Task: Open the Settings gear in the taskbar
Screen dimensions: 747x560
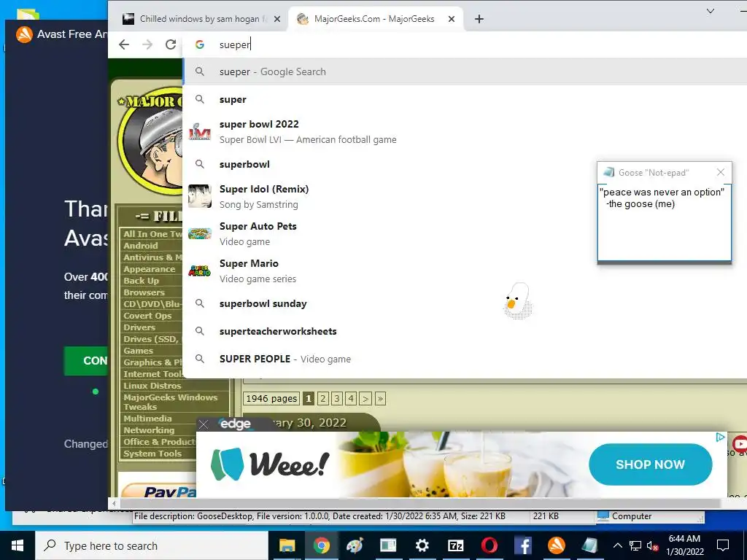Action: (422, 545)
